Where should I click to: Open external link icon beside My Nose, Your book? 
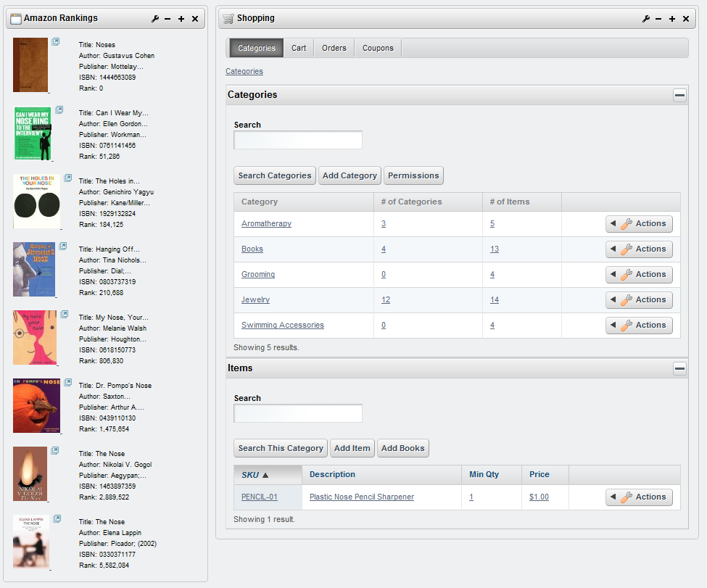pos(65,314)
